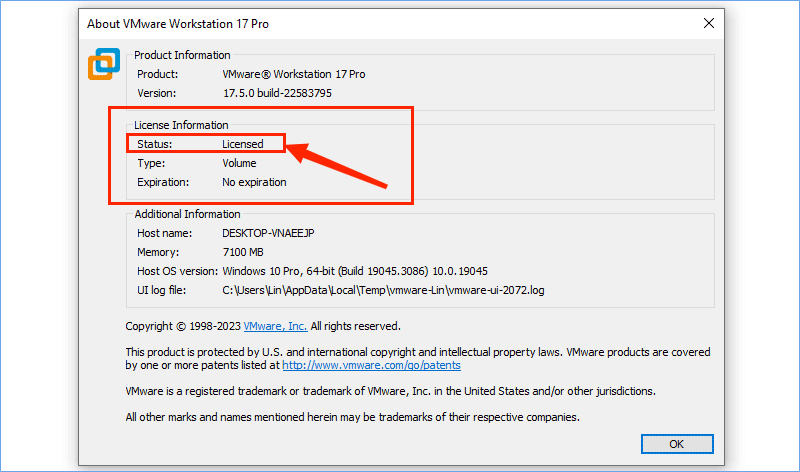
Task: Click the UI log file: label
Action: click(161, 290)
